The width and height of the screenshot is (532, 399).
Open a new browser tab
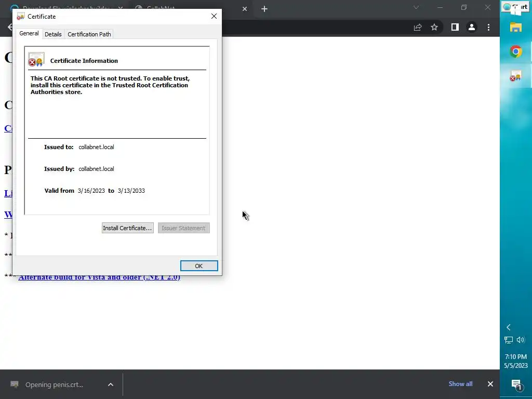[264, 9]
